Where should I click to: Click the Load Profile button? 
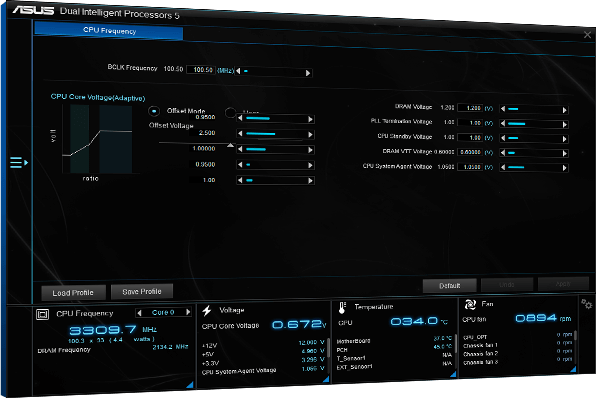tap(73, 293)
